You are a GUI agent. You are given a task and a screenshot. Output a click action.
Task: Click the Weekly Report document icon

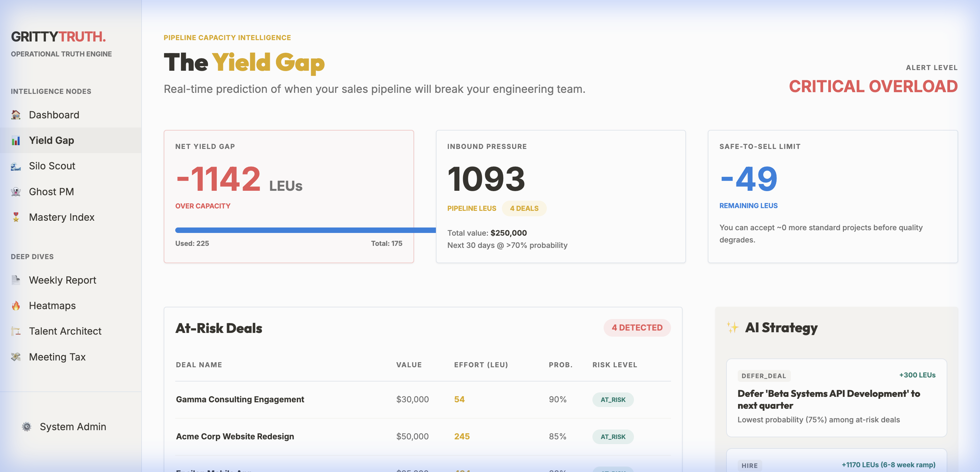coord(16,280)
